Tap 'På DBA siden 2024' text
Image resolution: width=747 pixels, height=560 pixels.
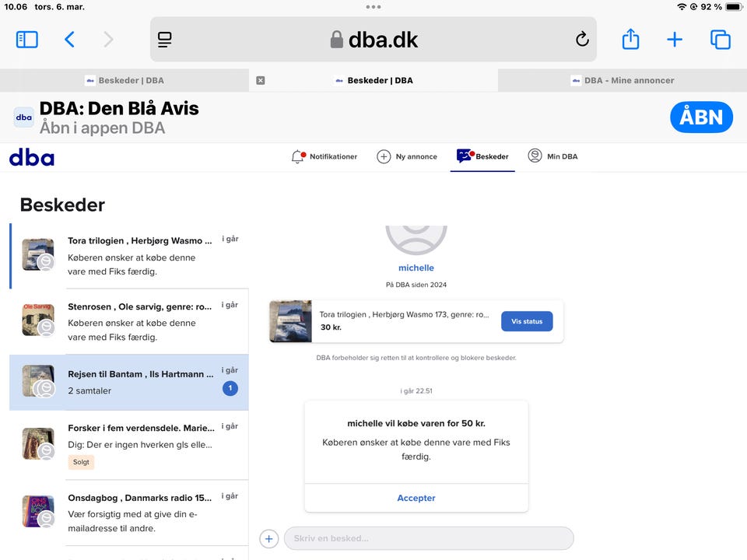pyautogui.click(x=416, y=285)
